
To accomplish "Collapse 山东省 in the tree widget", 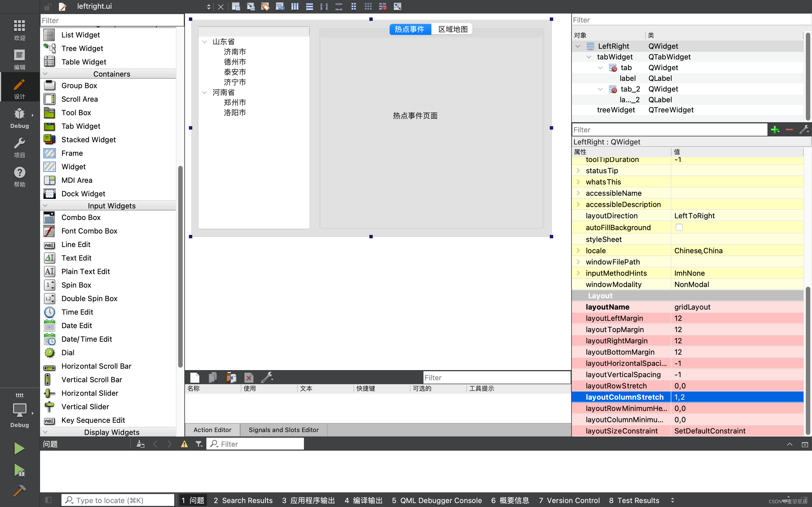I will pyautogui.click(x=205, y=42).
